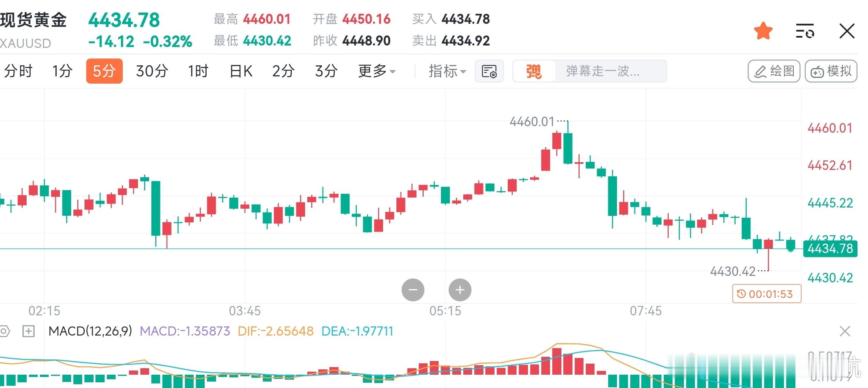Select the 分时 time-sharing chart
The height and width of the screenshot is (388, 868).
[x=18, y=71]
